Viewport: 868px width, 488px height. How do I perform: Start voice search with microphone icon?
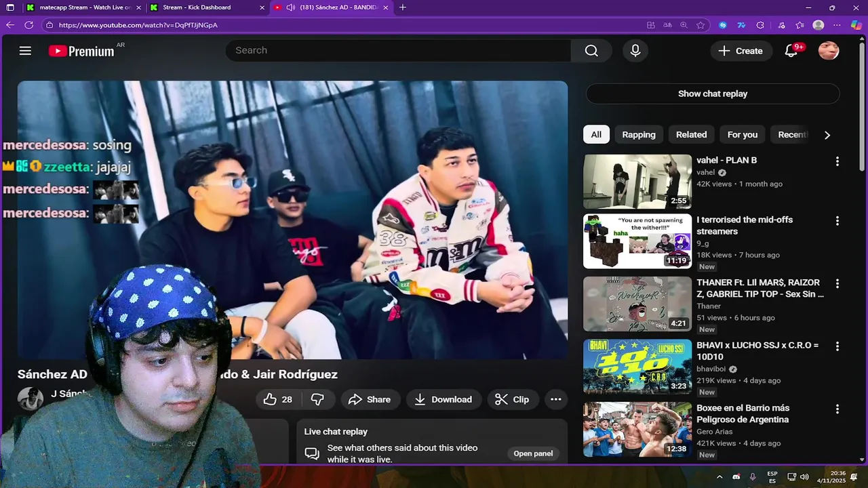click(635, 51)
